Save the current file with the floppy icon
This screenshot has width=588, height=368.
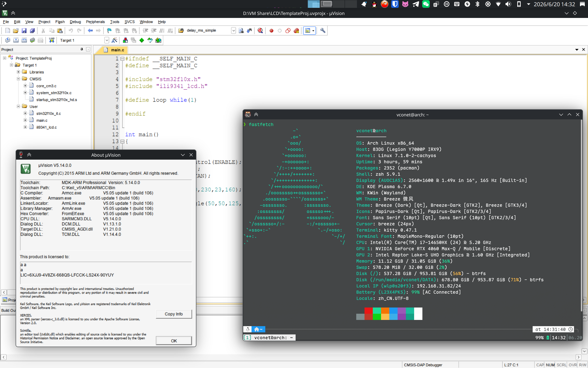point(24,30)
